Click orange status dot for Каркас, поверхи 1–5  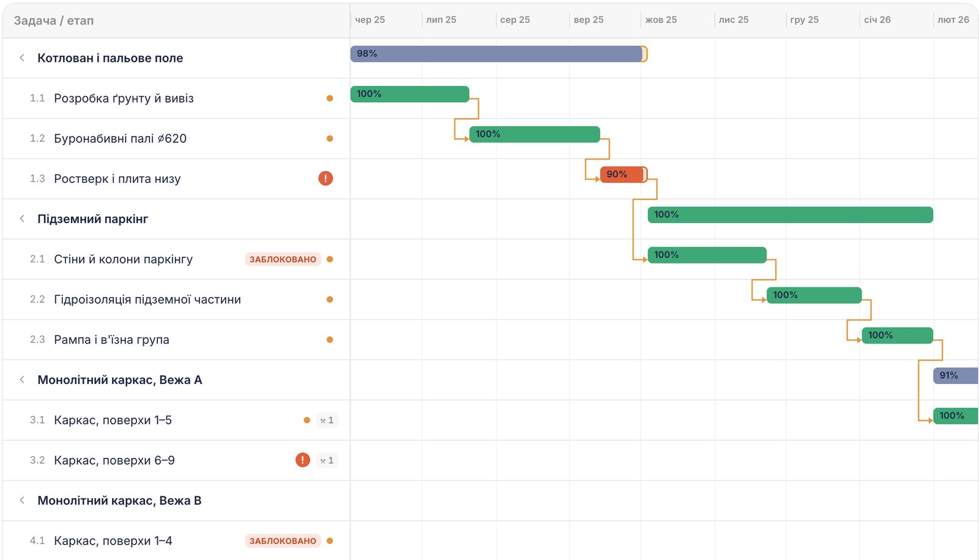pyautogui.click(x=307, y=420)
